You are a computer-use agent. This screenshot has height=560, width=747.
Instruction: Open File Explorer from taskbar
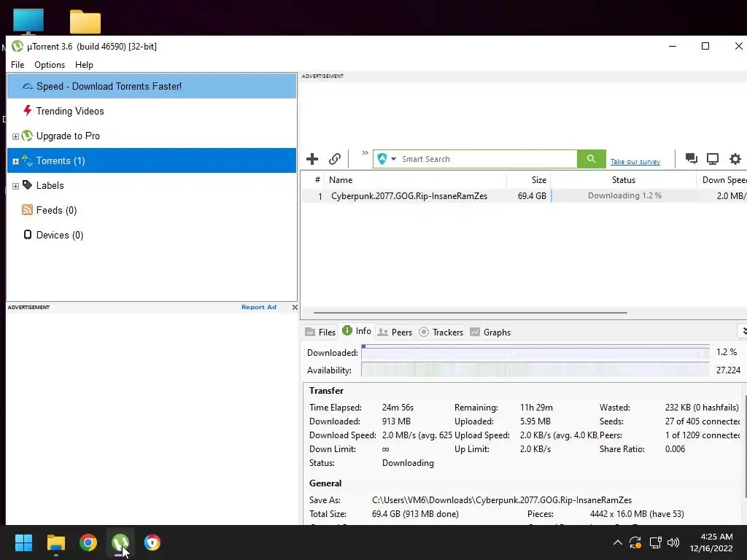point(55,542)
